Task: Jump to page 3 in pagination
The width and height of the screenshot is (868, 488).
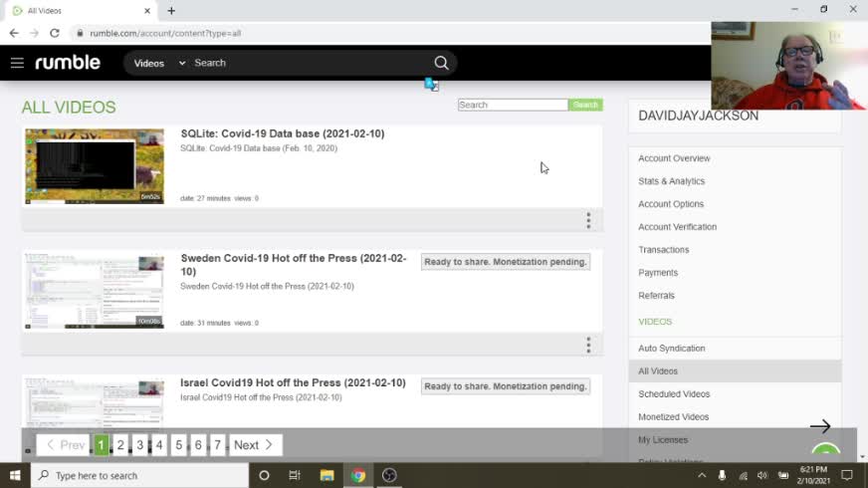Action: click(139, 445)
